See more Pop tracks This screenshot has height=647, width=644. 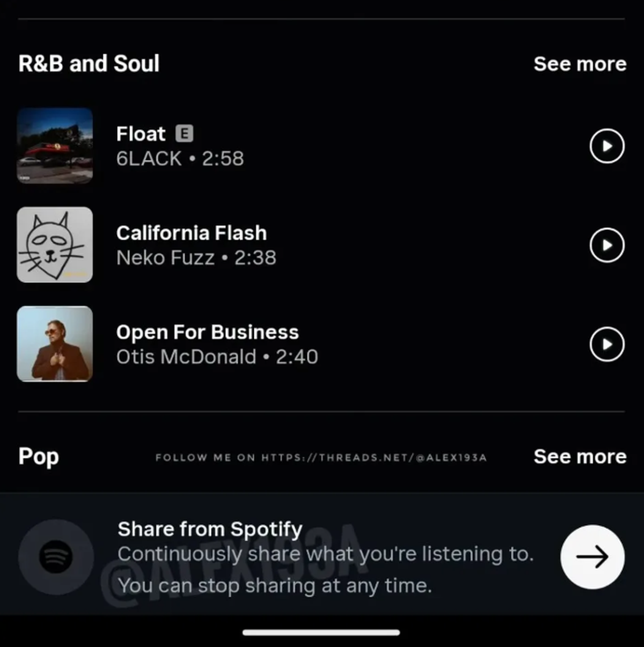580,457
